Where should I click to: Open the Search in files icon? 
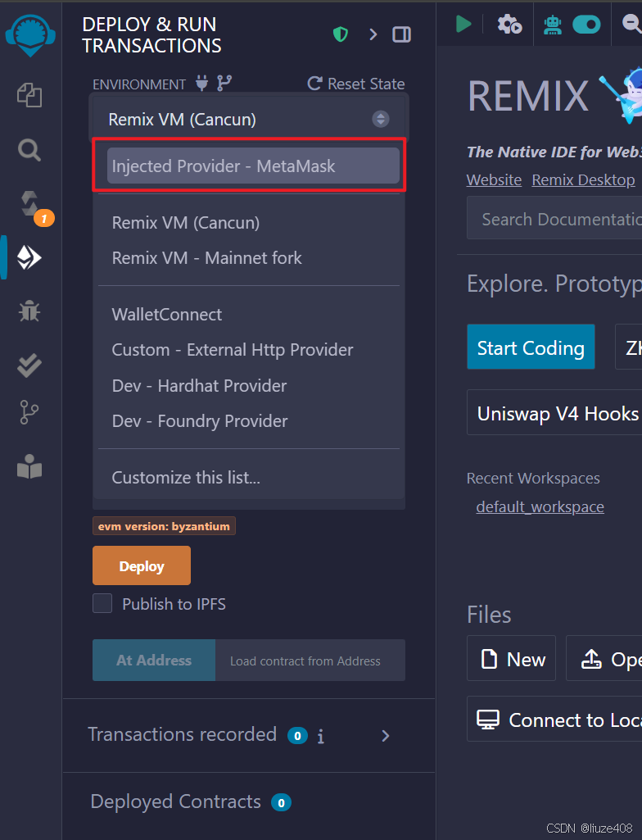[29, 150]
